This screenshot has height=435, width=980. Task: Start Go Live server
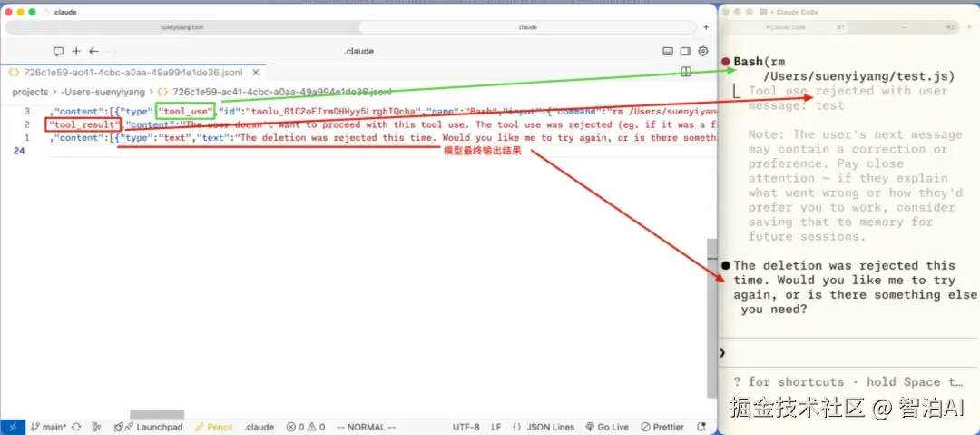click(x=607, y=427)
